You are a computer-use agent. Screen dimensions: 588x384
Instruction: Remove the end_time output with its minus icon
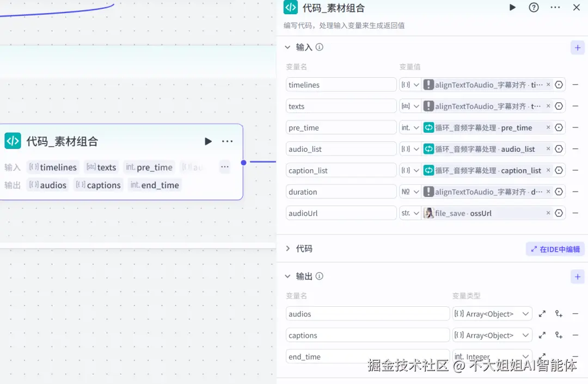coord(575,356)
